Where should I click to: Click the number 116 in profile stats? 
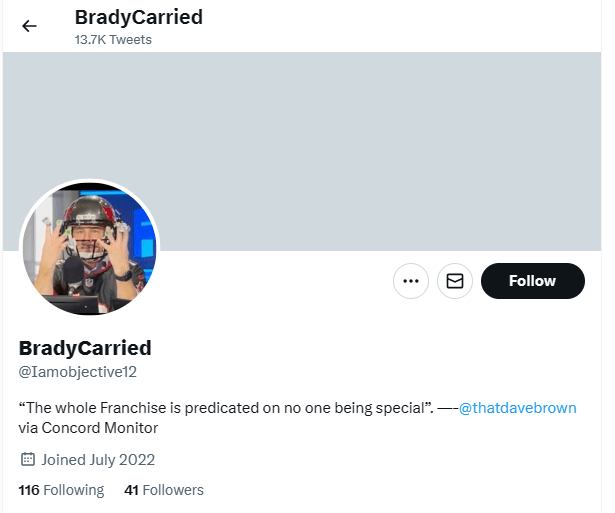pos(29,490)
